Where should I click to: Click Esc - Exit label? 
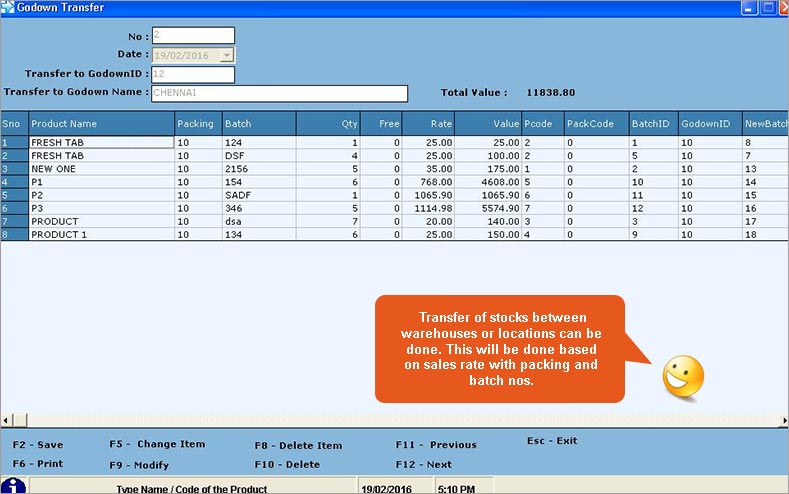pyautogui.click(x=552, y=441)
